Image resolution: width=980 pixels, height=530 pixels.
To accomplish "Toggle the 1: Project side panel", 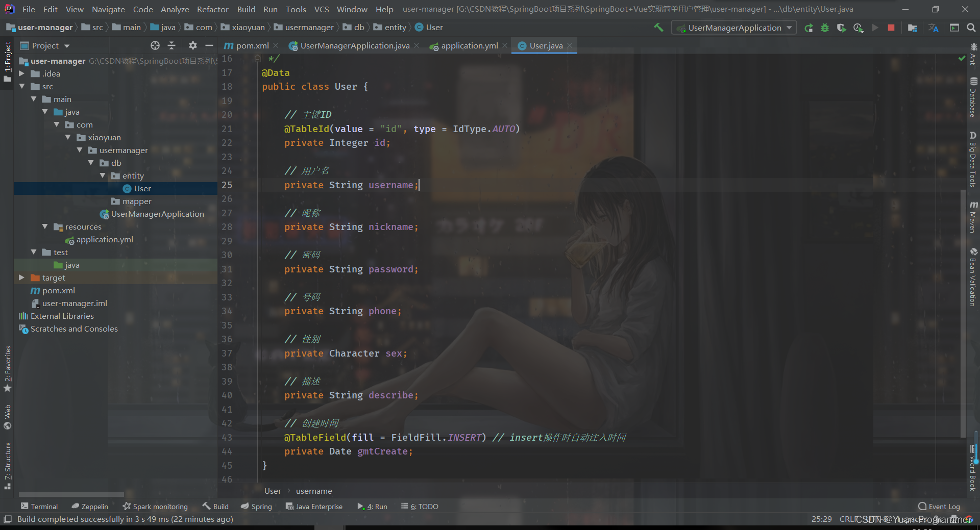I will point(8,62).
